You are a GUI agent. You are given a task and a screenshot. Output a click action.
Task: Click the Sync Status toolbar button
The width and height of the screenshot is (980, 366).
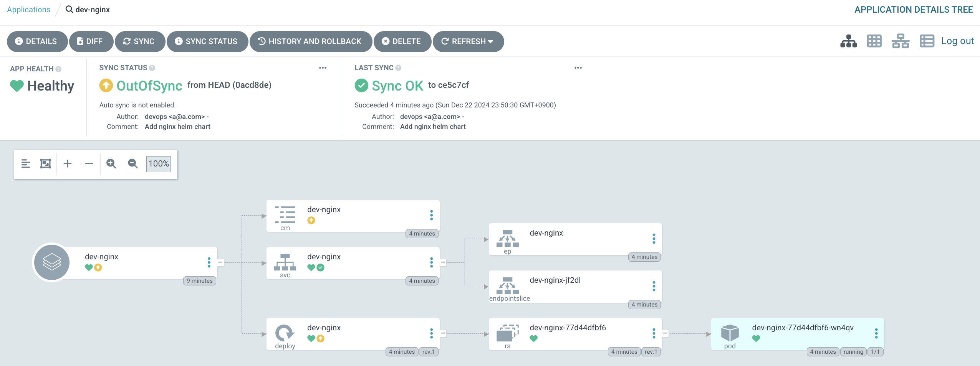207,41
